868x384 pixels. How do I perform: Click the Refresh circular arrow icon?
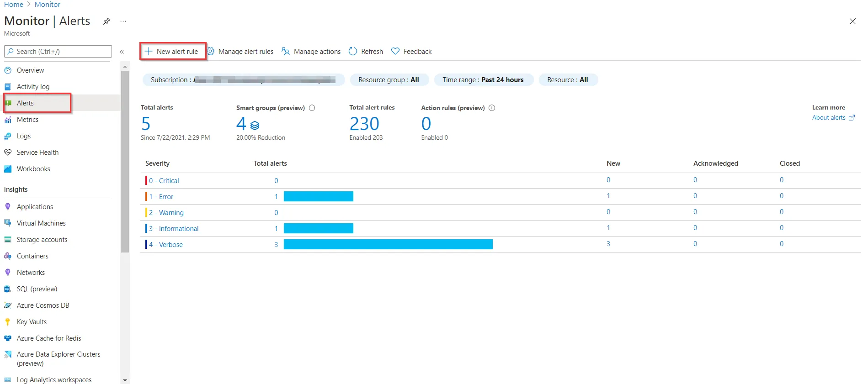pos(353,52)
